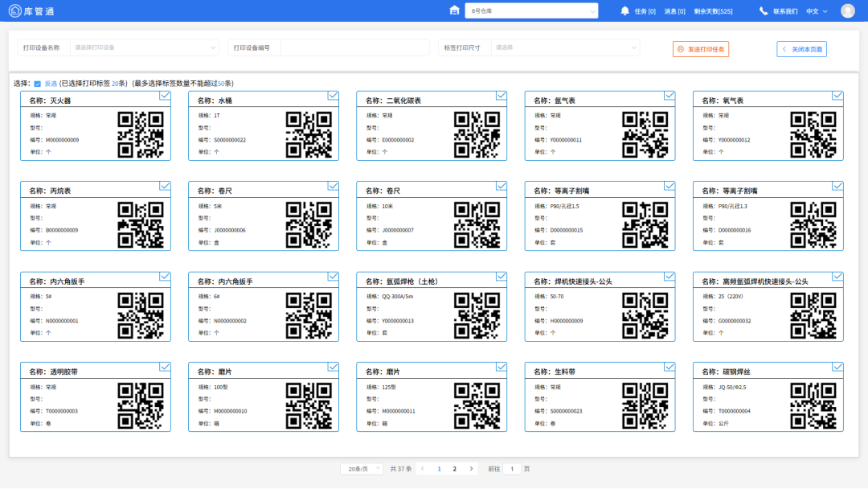Open the user avatar in the header

[848, 11]
